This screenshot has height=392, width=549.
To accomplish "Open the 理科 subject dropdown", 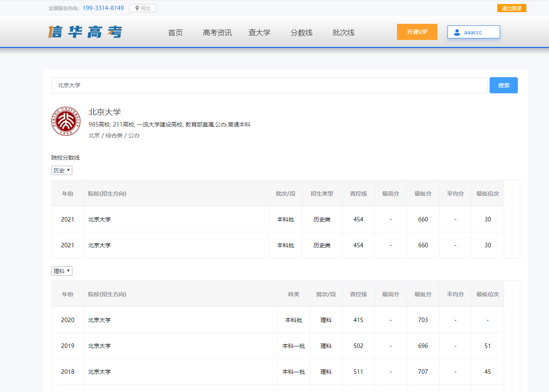I will [x=62, y=271].
